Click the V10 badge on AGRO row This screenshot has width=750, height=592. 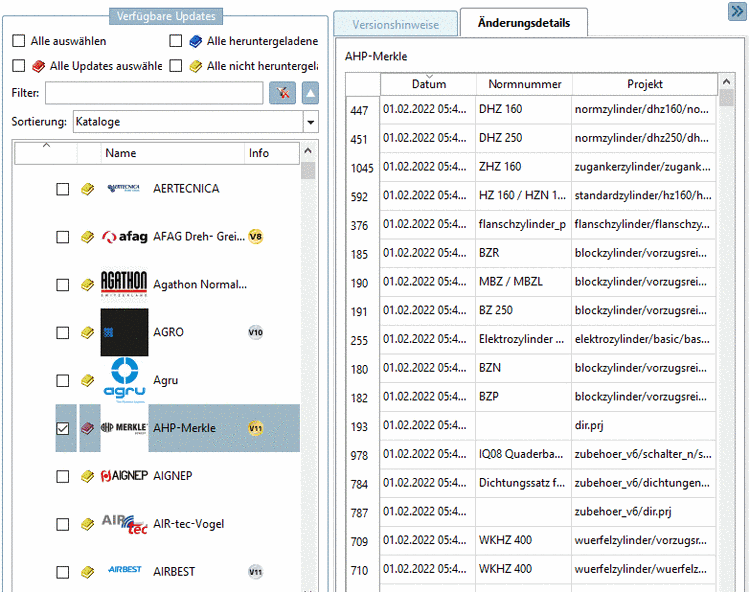coord(256,332)
